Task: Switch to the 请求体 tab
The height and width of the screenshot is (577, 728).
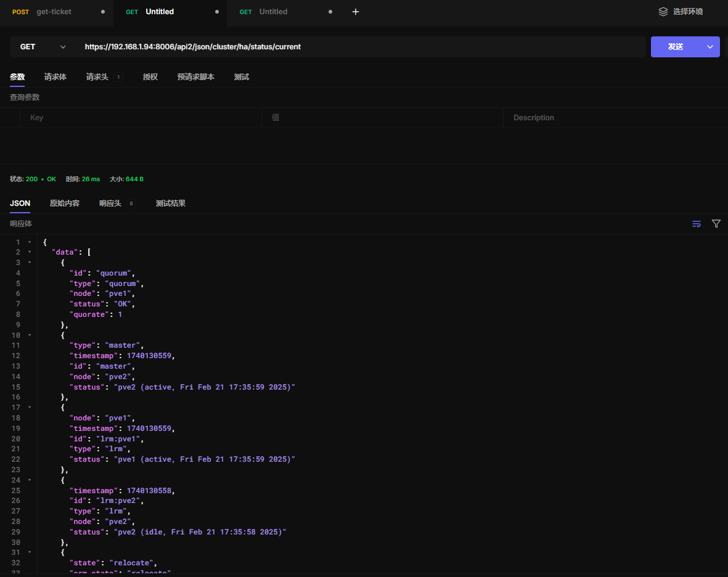Action: coord(55,77)
